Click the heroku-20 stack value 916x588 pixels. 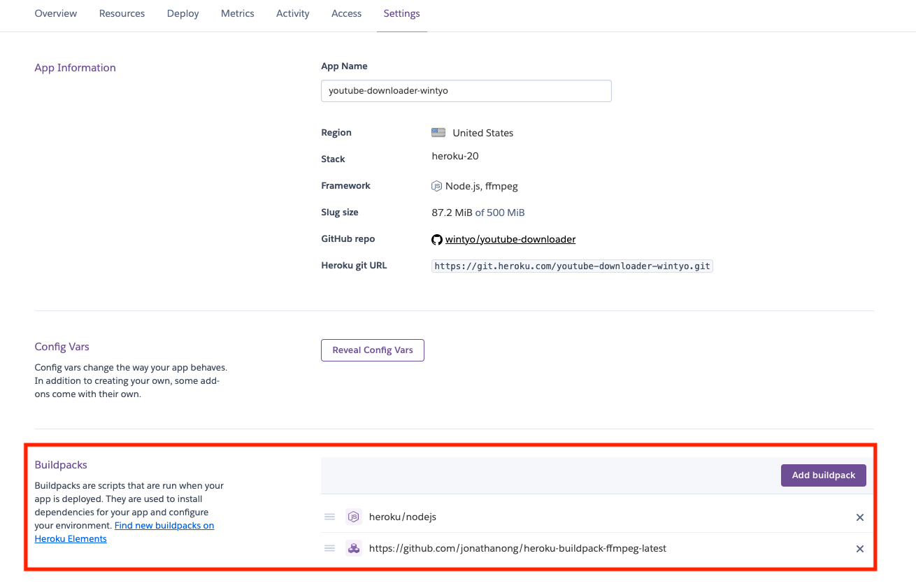[455, 156]
